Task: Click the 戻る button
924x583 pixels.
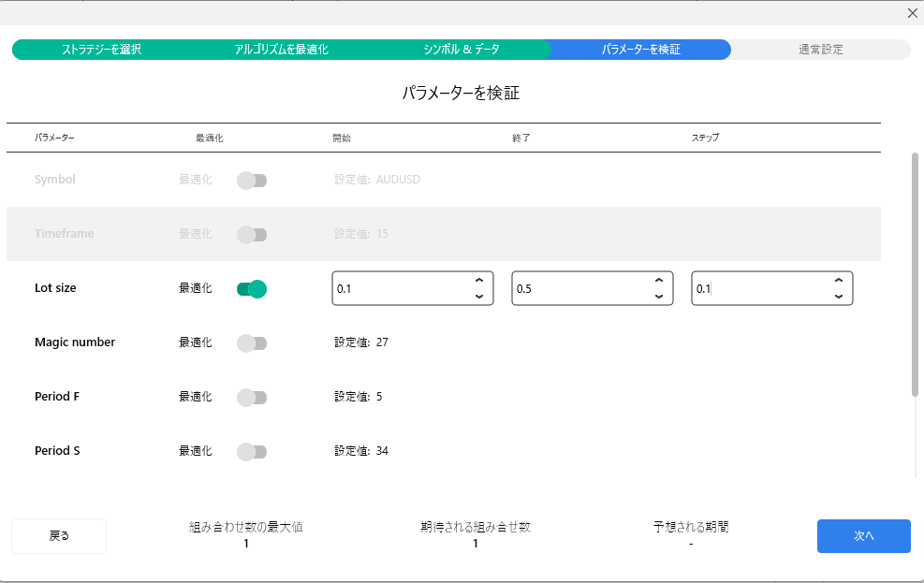Action: tap(59, 536)
